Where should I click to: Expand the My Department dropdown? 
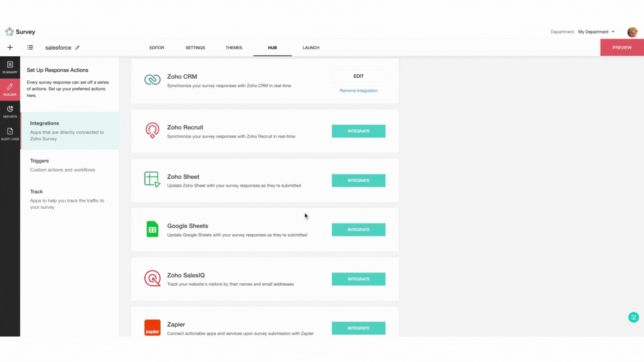[596, 32]
